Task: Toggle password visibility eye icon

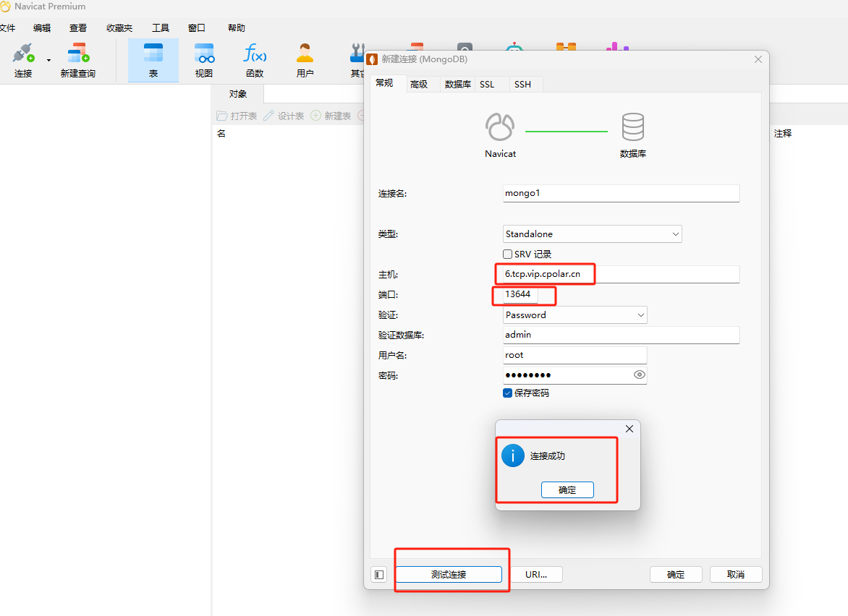Action: pos(639,375)
